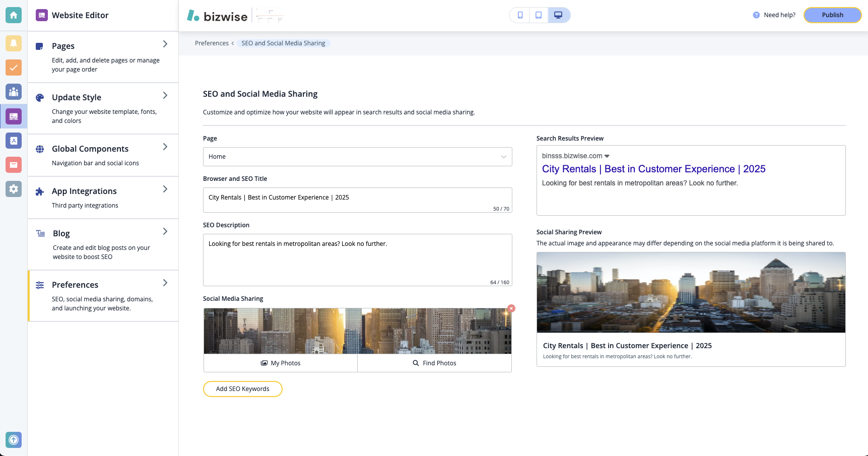Enable desktop preview mode
This screenshot has height=456, width=868.
point(559,15)
